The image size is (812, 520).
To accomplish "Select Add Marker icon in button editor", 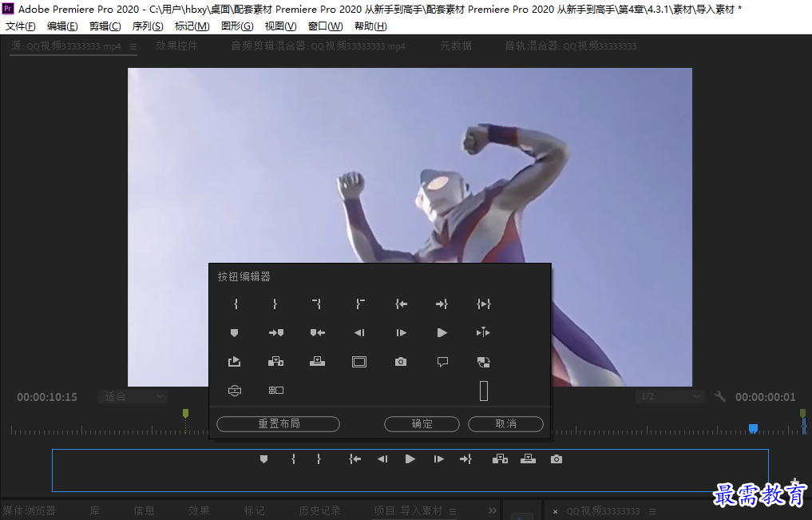I will [234, 333].
